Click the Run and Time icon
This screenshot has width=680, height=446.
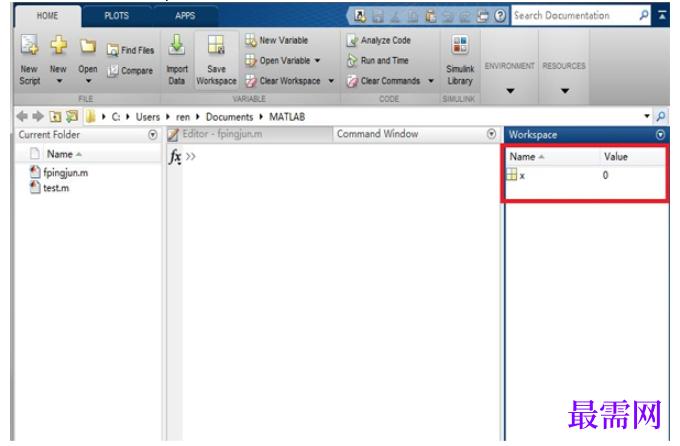pyautogui.click(x=352, y=61)
